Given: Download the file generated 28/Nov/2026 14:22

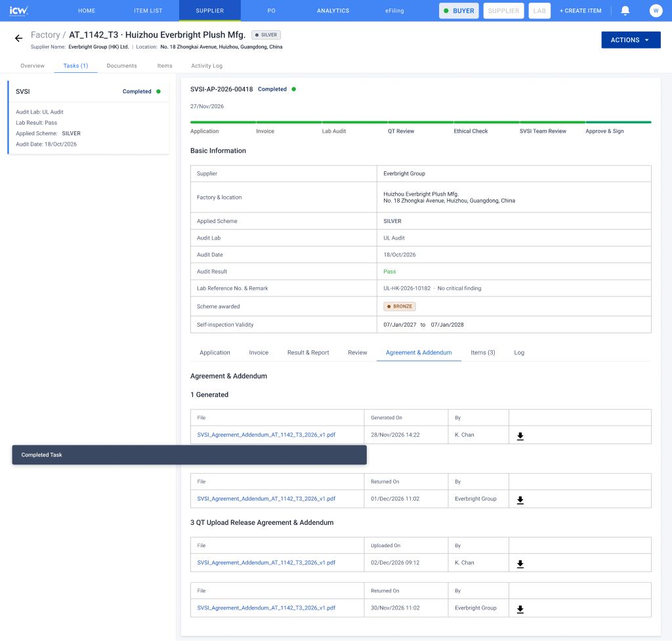Looking at the screenshot, I should [520, 436].
